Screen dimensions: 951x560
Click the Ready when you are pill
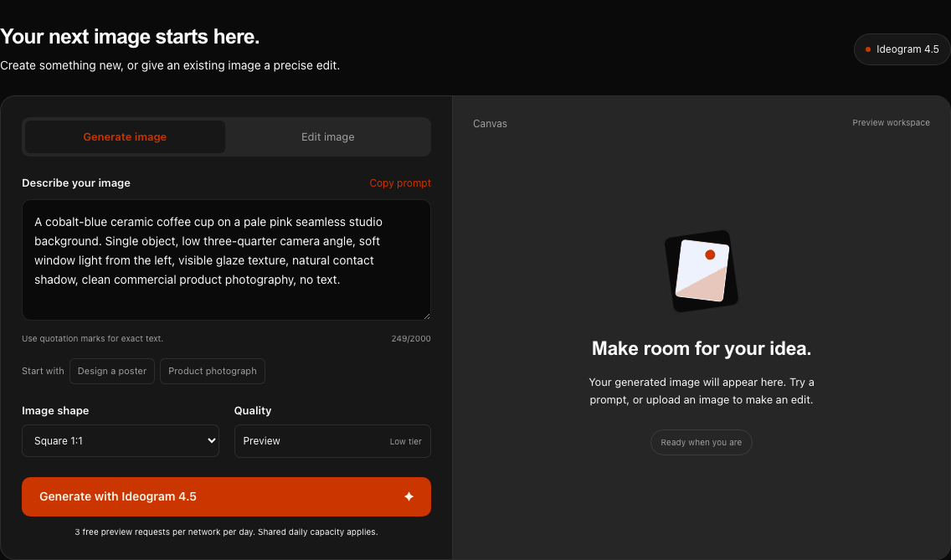point(702,442)
